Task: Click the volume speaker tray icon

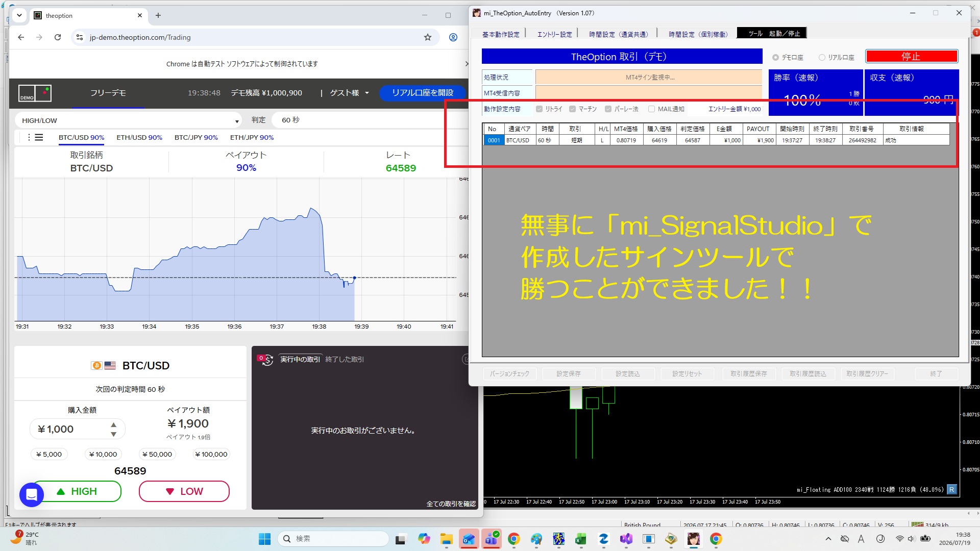Action: [911, 539]
